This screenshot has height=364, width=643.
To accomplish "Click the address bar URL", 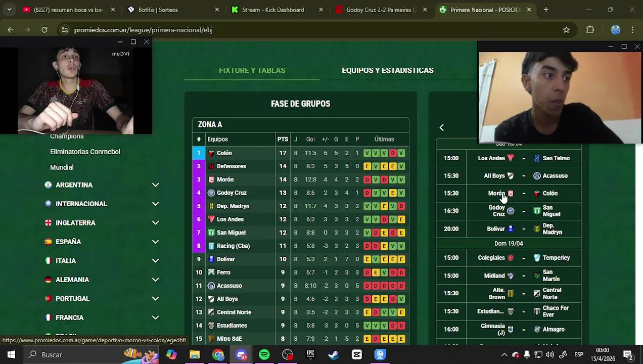I will pos(143,30).
